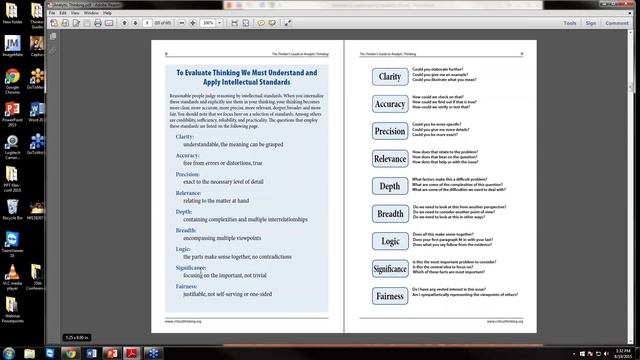Image resolution: width=640 pixels, height=360 pixels.
Task: Add a sticky note comment icon
Action: 261,23
